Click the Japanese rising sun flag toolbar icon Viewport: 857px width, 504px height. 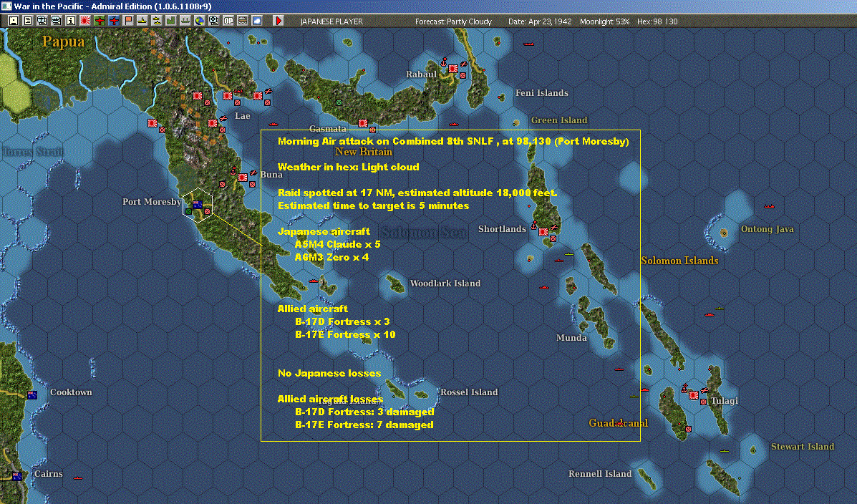tap(84, 21)
